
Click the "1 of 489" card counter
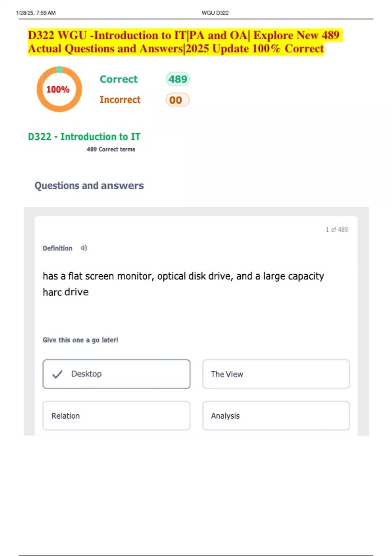tap(336, 230)
